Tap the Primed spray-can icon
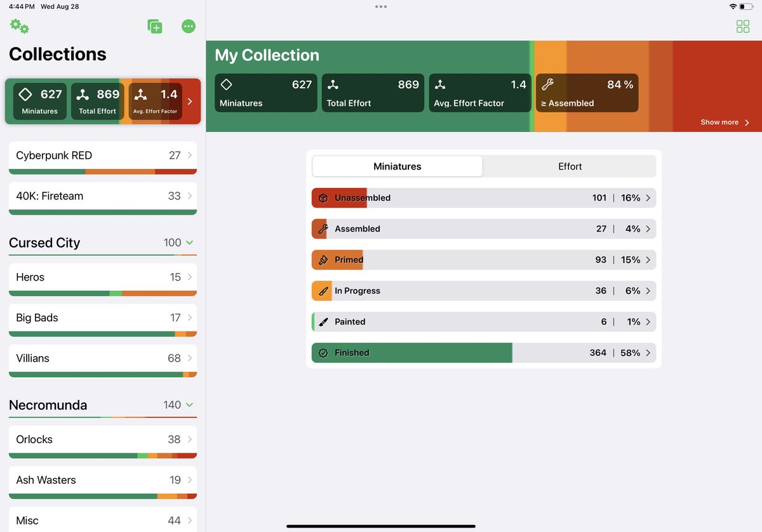The width and height of the screenshot is (762, 532). pos(323,260)
